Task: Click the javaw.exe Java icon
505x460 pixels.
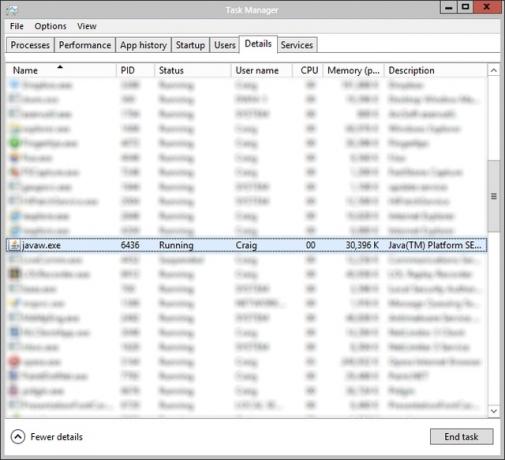Action: (x=14, y=245)
